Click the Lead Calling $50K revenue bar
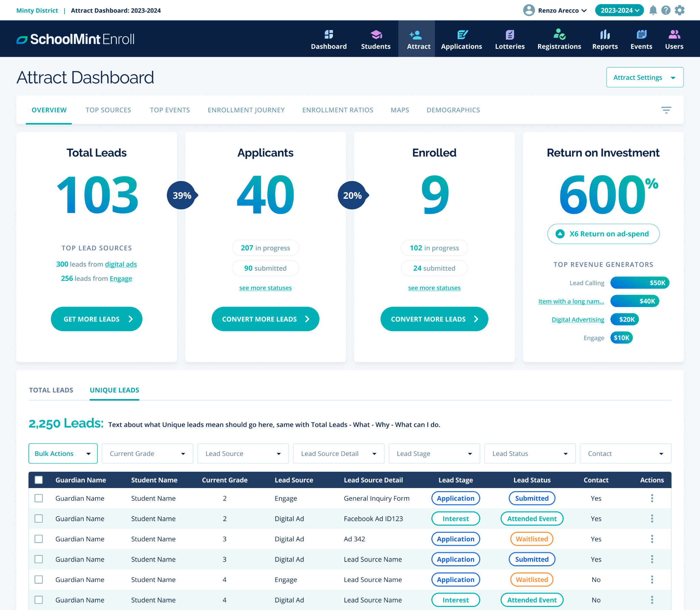The width and height of the screenshot is (700, 610). point(640,282)
